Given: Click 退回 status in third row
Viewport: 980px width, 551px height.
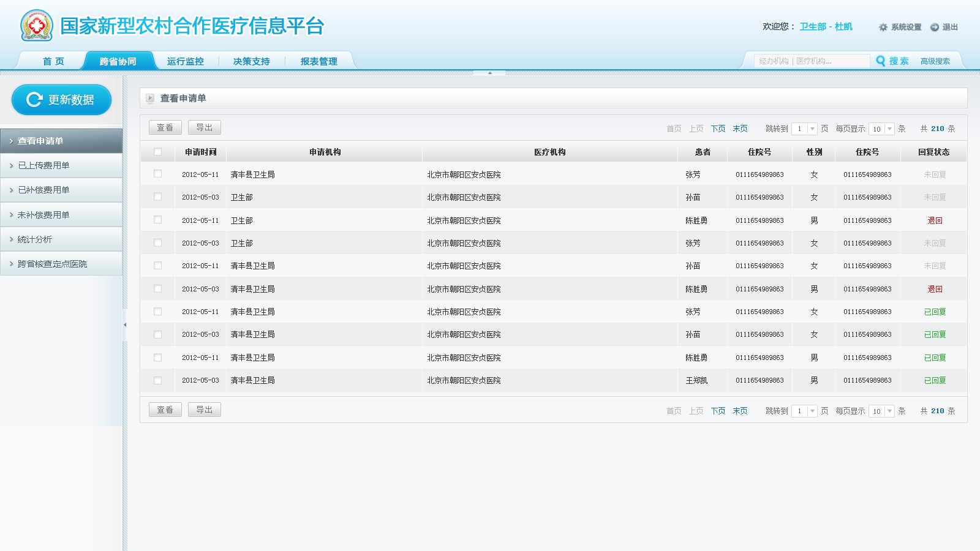Looking at the screenshot, I should pyautogui.click(x=935, y=220).
